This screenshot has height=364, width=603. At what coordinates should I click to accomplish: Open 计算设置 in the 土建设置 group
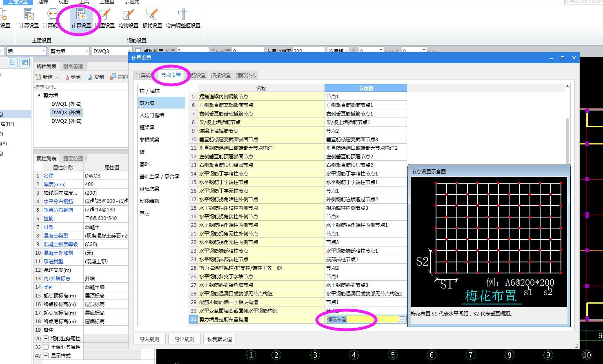[29, 18]
